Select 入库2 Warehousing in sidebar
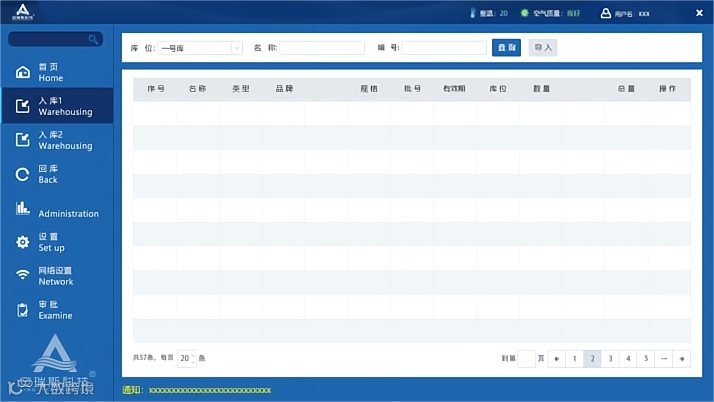714x402 pixels. click(57, 140)
